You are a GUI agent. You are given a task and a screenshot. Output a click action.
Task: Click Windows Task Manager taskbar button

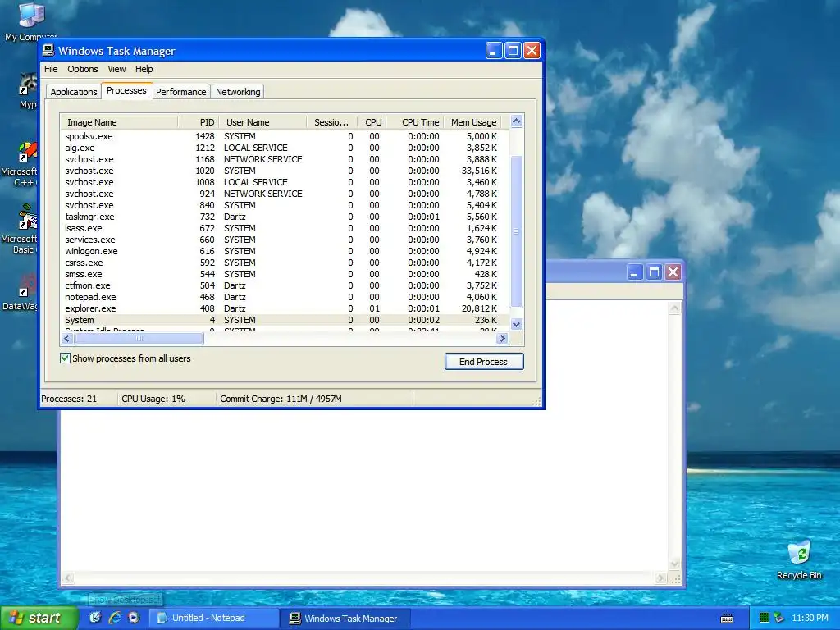345,619
